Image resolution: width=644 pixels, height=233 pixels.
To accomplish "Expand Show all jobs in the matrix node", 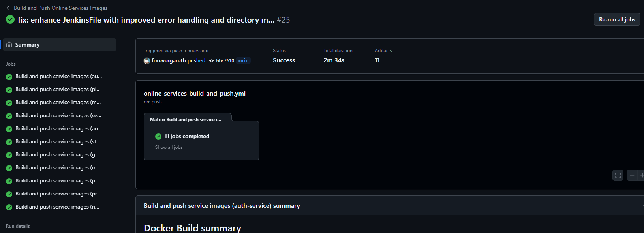I will tap(169, 147).
